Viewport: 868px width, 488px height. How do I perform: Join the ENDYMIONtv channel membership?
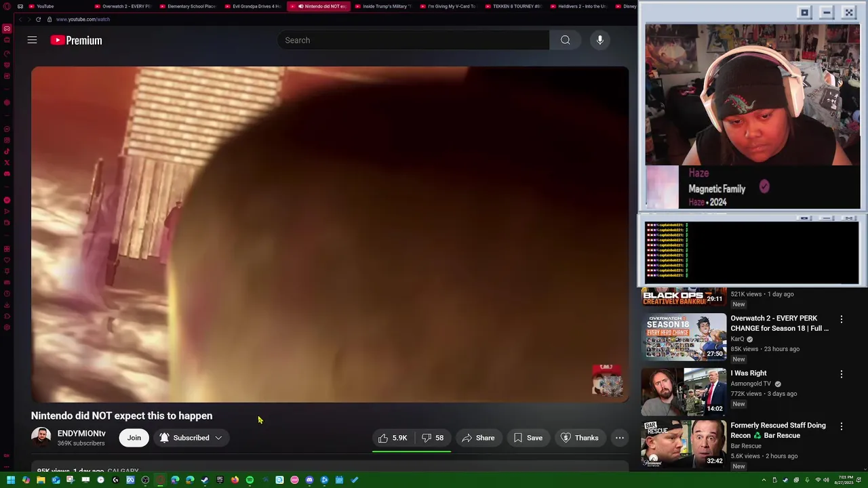coord(134,438)
